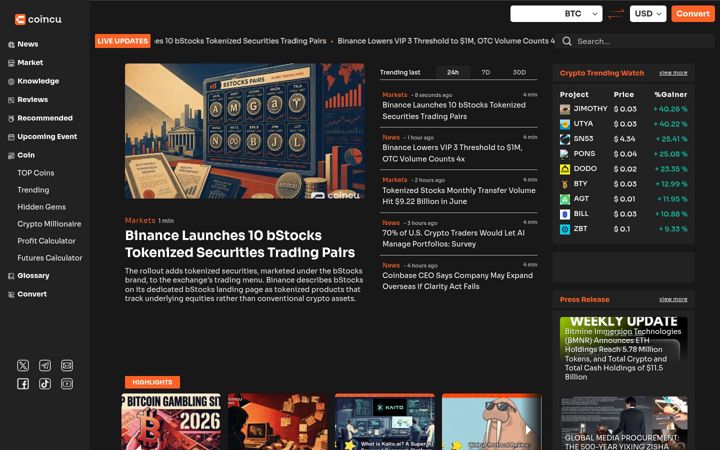Click the orange Convert button
720x450 pixels.
click(693, 14)
